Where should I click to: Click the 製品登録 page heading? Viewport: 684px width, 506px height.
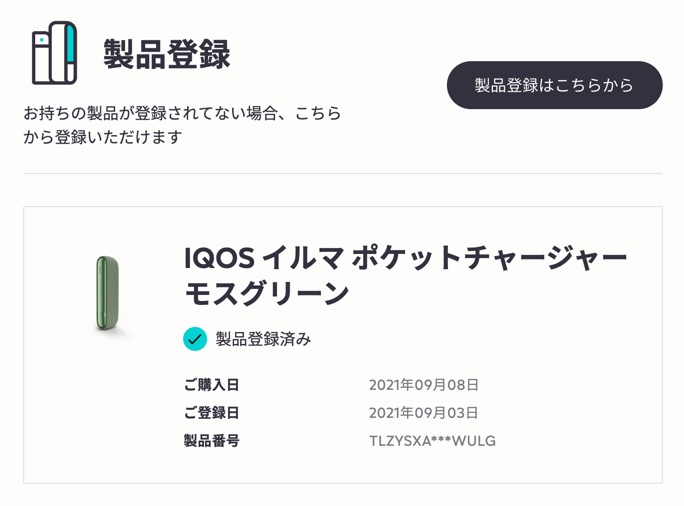click(x=166, y=54)
